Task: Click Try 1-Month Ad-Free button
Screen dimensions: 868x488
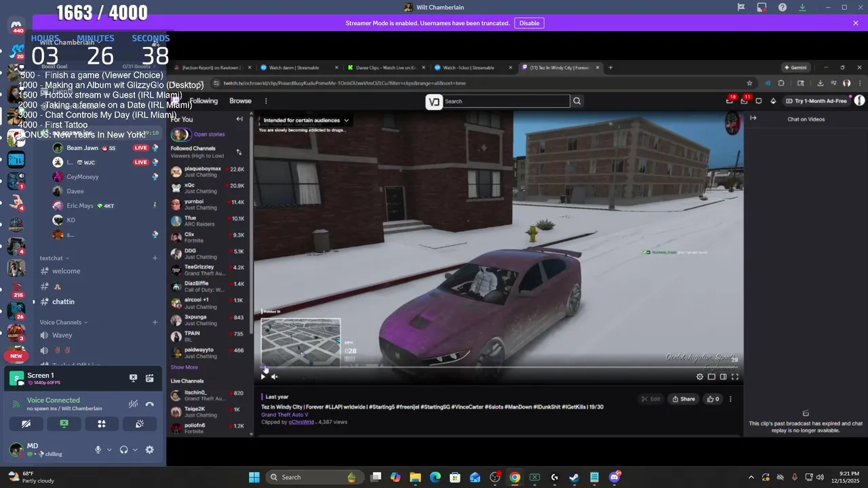Action: (x=816, y=101)
